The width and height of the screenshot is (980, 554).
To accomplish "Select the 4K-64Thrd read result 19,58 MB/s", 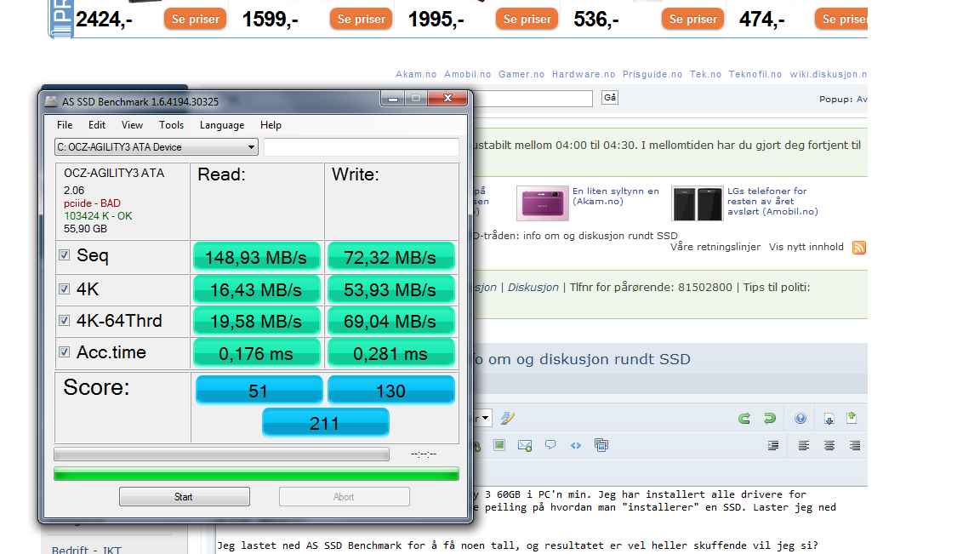I will point(256,321).
